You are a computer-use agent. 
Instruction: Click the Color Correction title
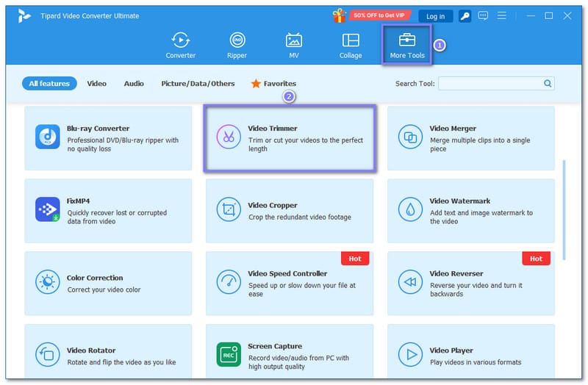pos(95,278)
